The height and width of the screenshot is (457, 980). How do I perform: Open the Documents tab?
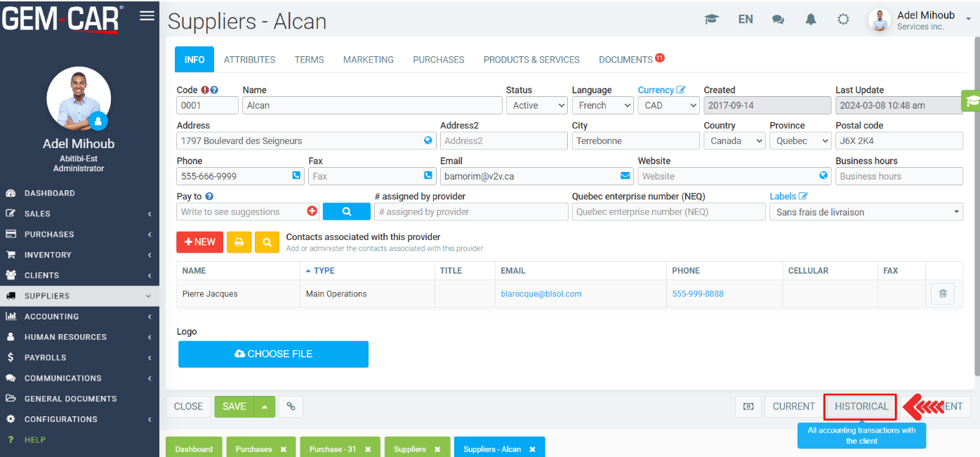(625, 60)
